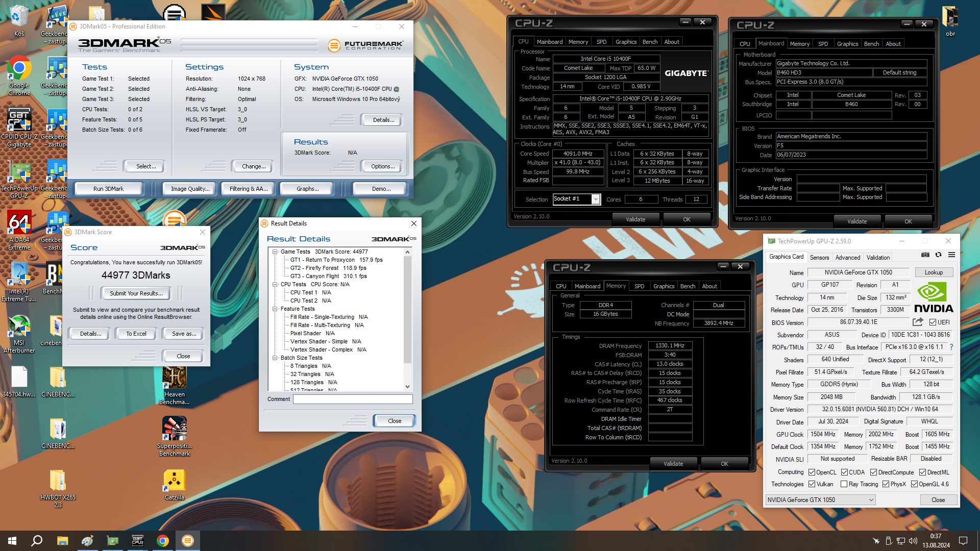Open the Koš recycle bin desktop icon
This screenshot has height=551, width=980.
pos(19,21)
